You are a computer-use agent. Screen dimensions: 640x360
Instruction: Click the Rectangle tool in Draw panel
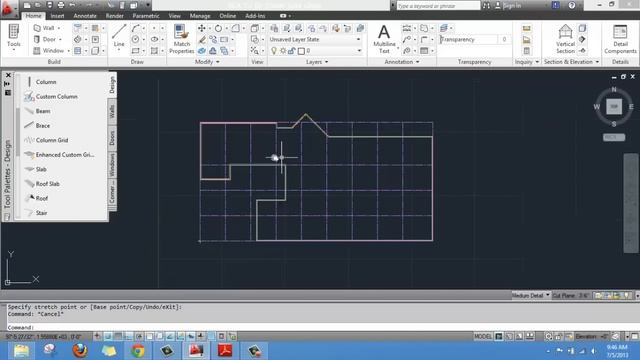click(x=135, y=51)
